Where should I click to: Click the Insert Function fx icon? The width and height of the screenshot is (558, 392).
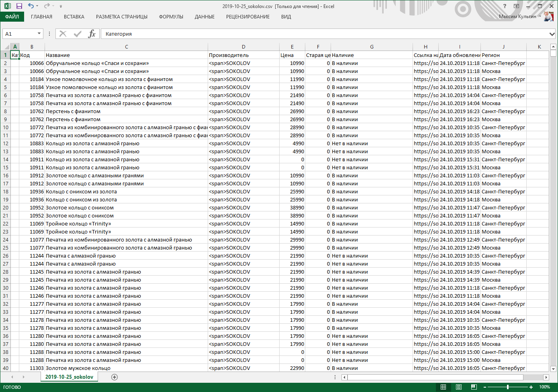[92, 34]
